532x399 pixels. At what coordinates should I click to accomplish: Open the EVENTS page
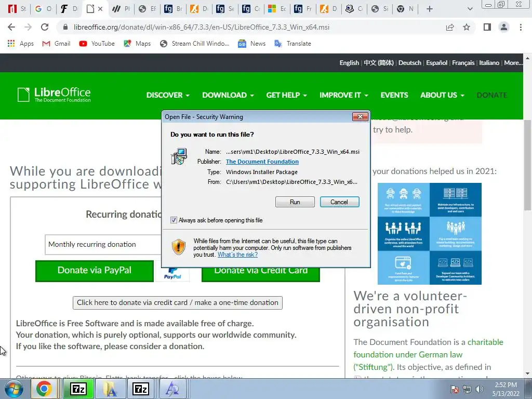click(394, 95)
